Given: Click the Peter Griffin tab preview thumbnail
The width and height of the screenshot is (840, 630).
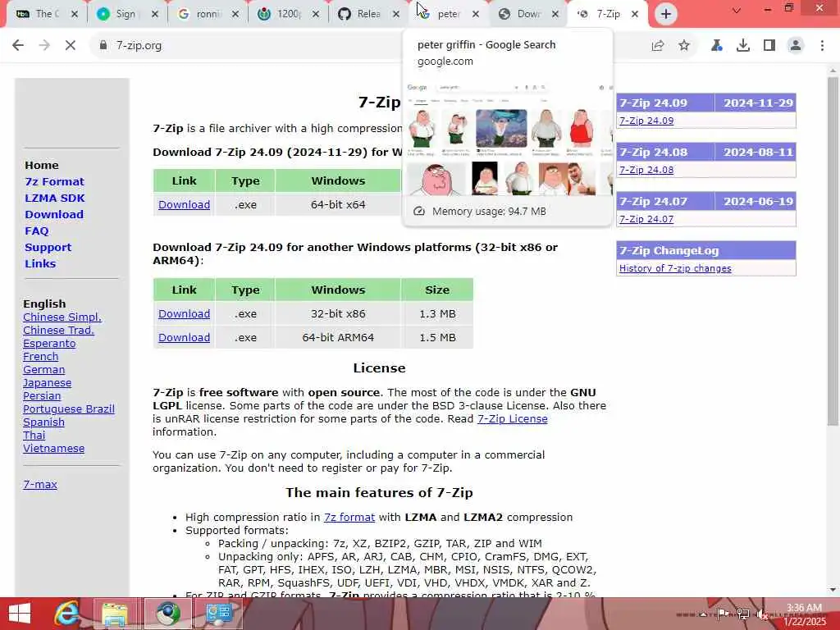Looking at the screenshot, I should [508, 138].
